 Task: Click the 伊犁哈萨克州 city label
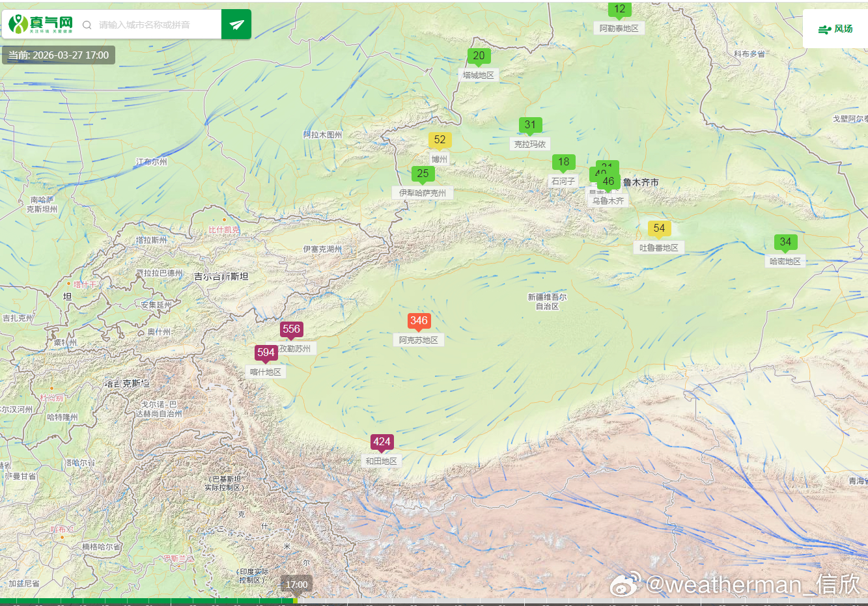[423, 193]
